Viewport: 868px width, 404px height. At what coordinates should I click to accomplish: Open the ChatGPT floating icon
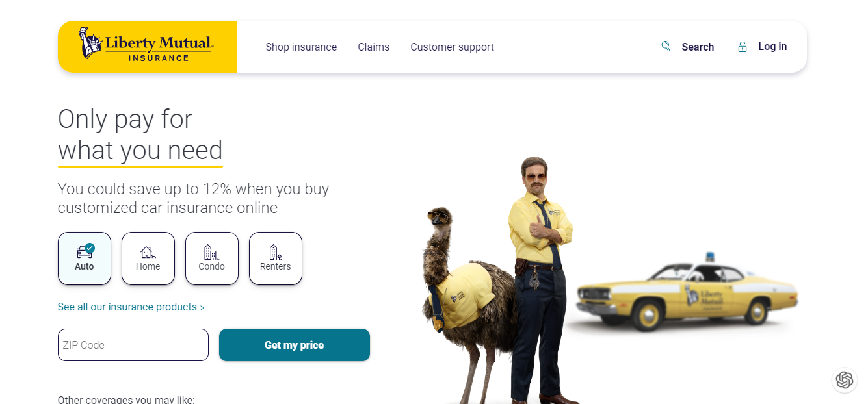click(x=845, y=380)
